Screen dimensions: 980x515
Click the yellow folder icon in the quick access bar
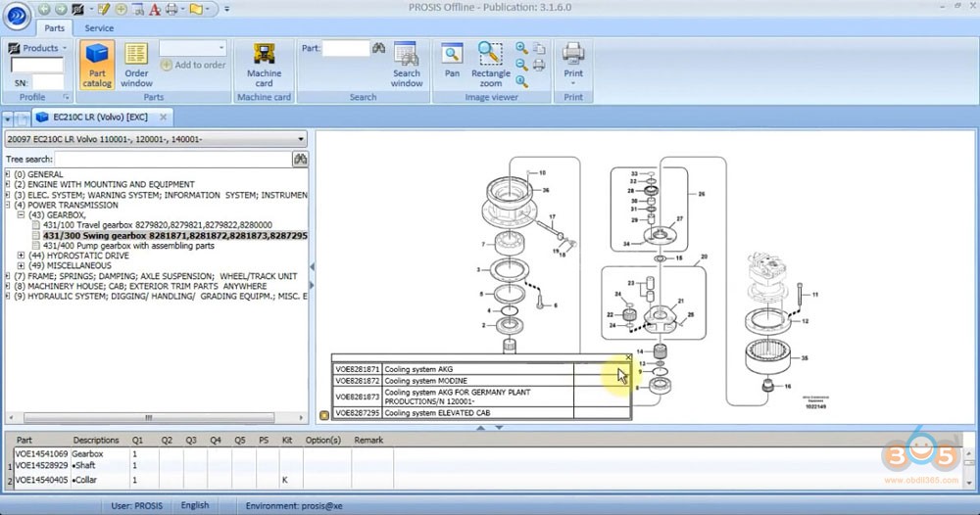point(196,10)
